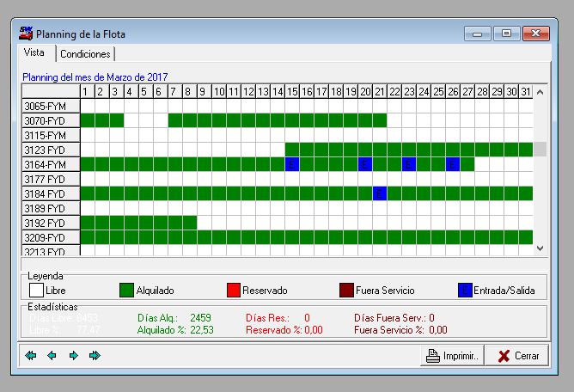Select vehicle row 3164-FYM

[51, 164]
